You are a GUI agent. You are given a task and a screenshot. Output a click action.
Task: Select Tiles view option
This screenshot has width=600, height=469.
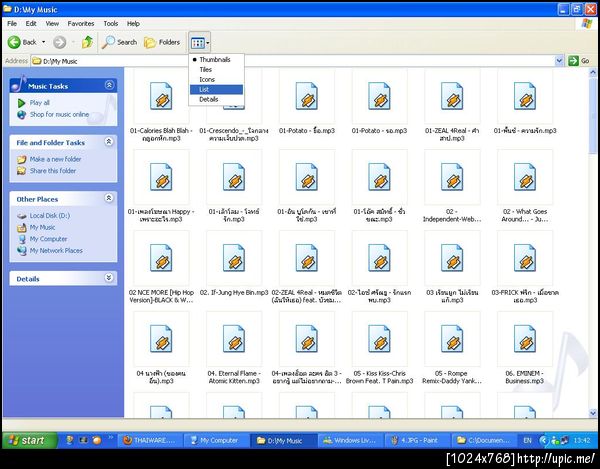(216, 70)
